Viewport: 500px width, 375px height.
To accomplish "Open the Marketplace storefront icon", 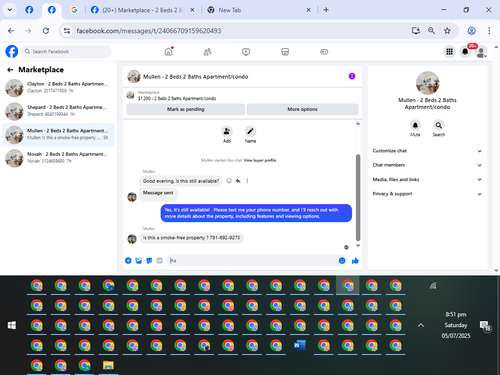I will pyautogui.click(x=285, y=52).
